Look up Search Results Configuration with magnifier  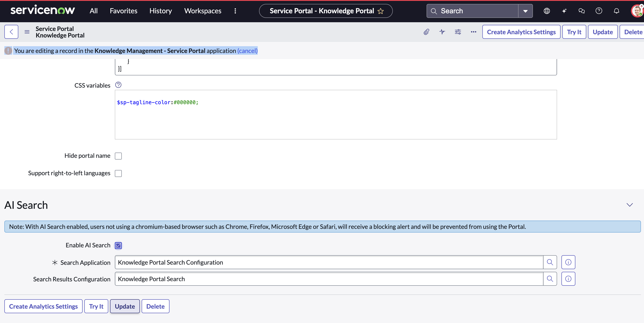click(x=550, y=279)
